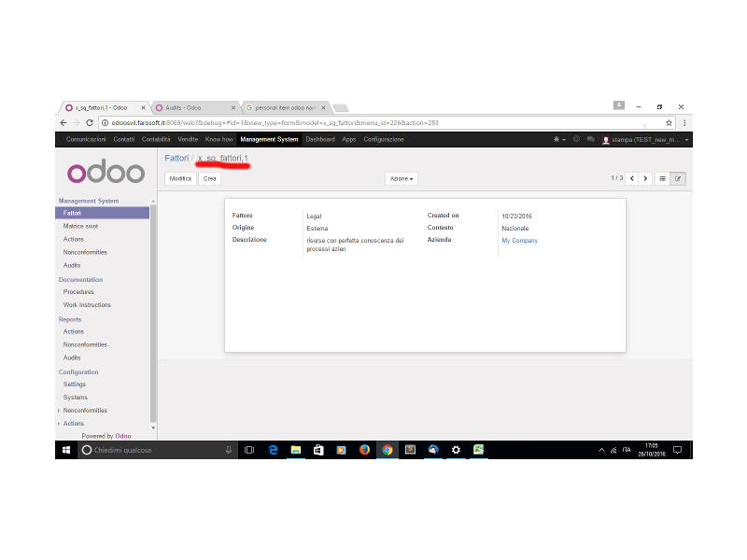The image size is (747, 560).
Task: Open Chrome's three-dot menu
Action: coord(684,123)
